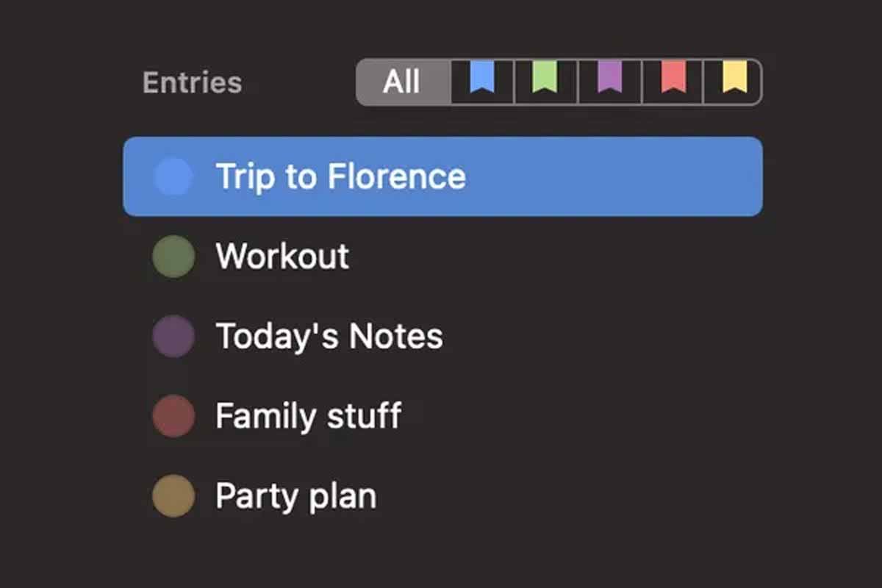This screenshot has width=882, height=588.
Task: Open the Trip to Florence entry title
Action: coord(340,177)
